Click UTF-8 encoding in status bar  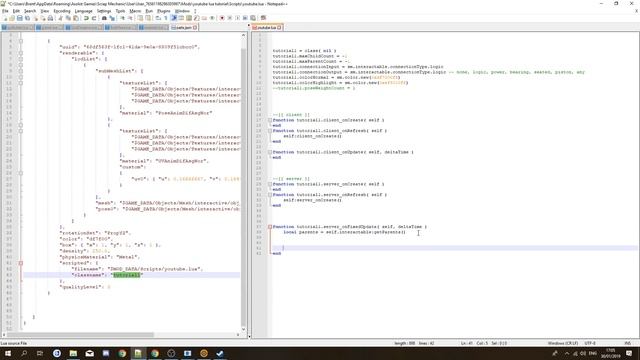590,343
